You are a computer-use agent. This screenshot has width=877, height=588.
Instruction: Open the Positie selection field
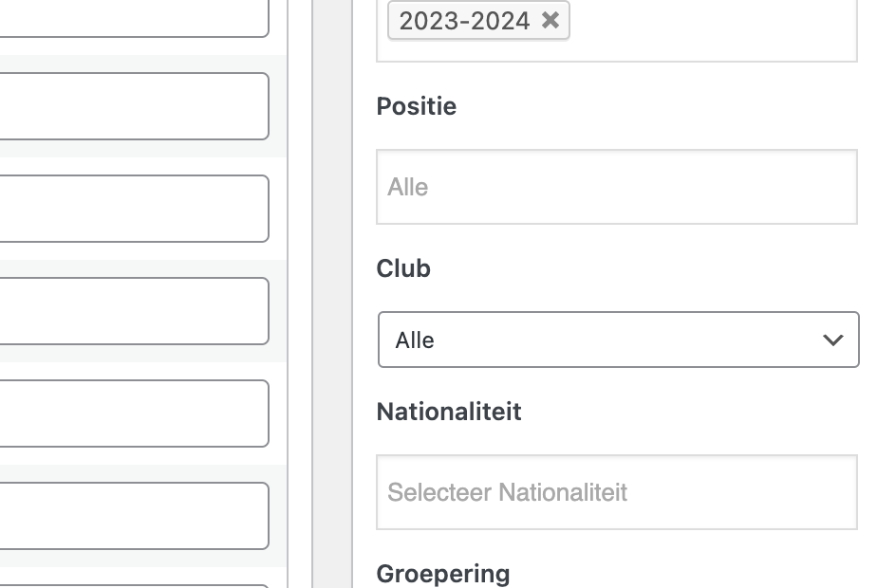click(617, 187)
